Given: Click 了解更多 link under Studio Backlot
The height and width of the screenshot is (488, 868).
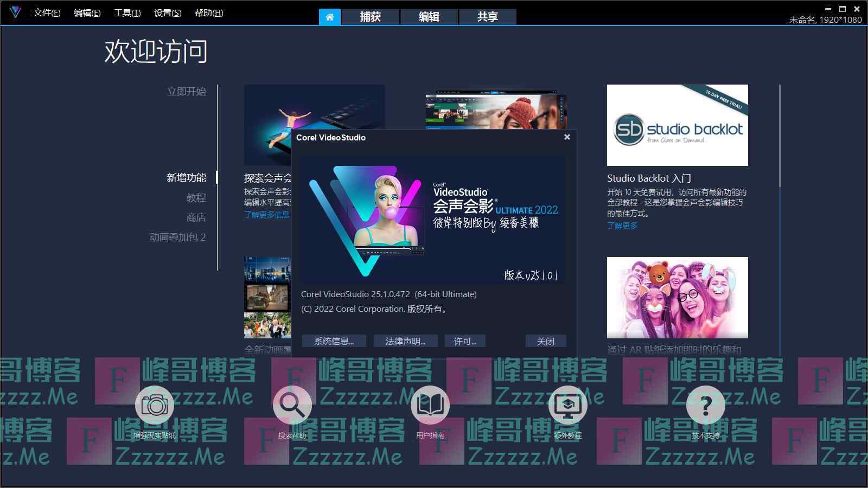Looking at the screenshot, I should 622,226.
